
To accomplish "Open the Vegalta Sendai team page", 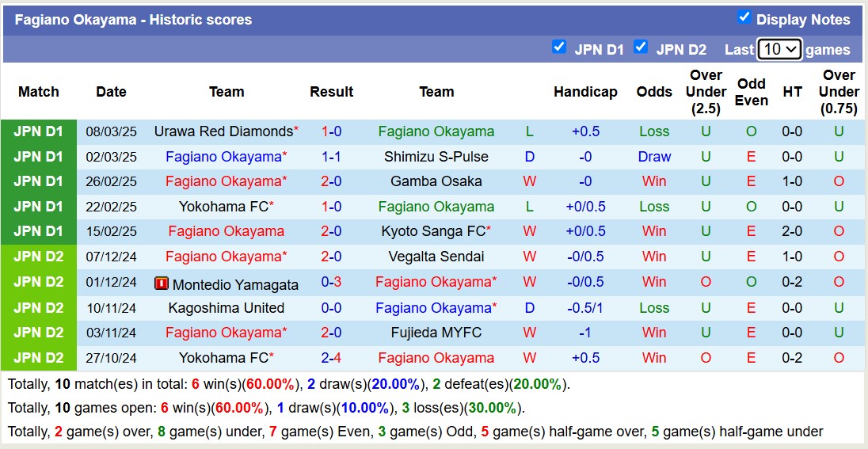I will click(x=436, y=257).
